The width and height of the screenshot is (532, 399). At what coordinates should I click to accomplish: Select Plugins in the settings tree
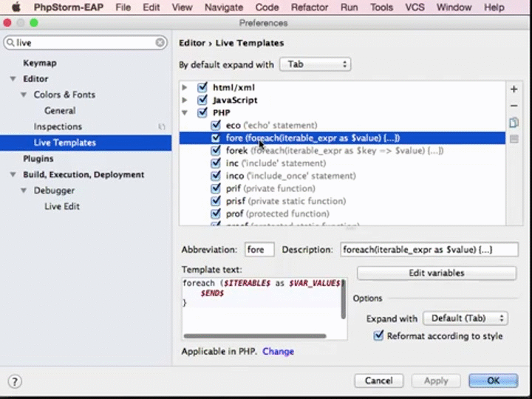38,158
